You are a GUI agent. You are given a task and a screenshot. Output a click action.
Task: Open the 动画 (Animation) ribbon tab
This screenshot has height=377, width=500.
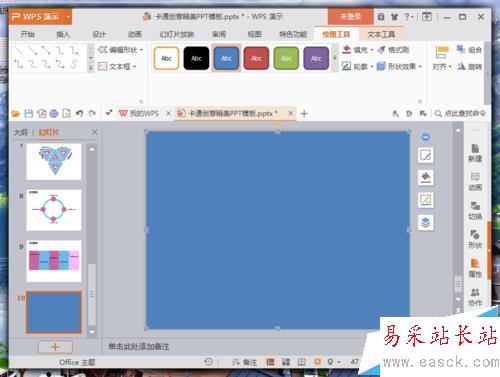135,34
